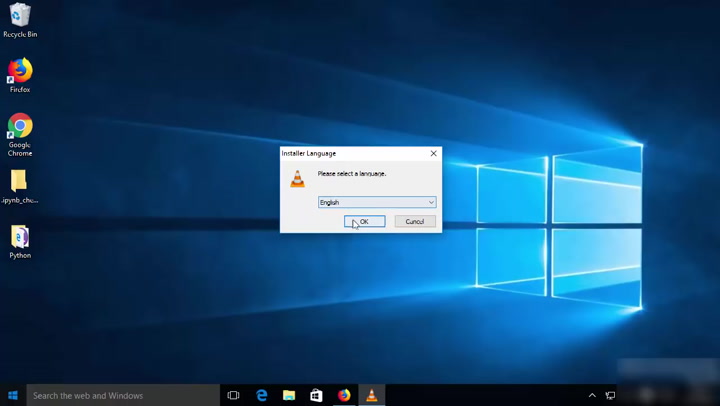
Task: Select the Python desktop shortcut
Action: (20, 238)
